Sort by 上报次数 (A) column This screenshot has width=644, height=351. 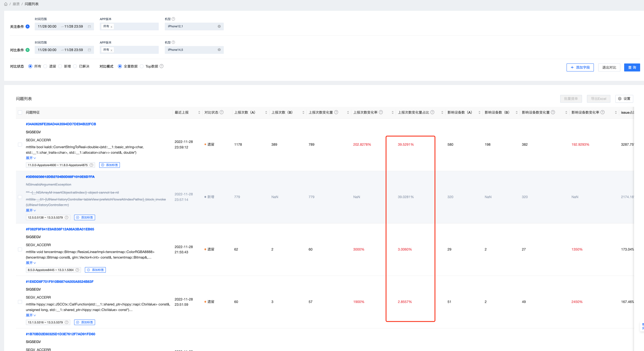[x=266, y=113]
